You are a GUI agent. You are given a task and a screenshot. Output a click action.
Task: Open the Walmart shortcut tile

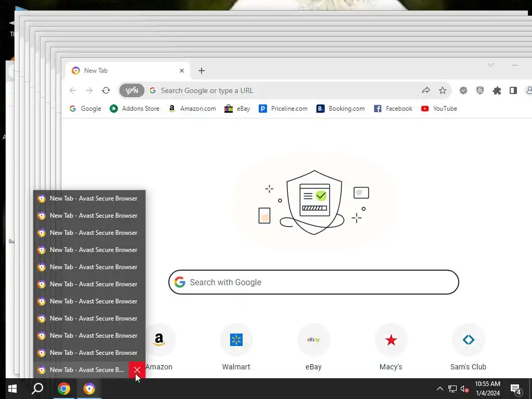pyautogui.click(x=236, y=348)
